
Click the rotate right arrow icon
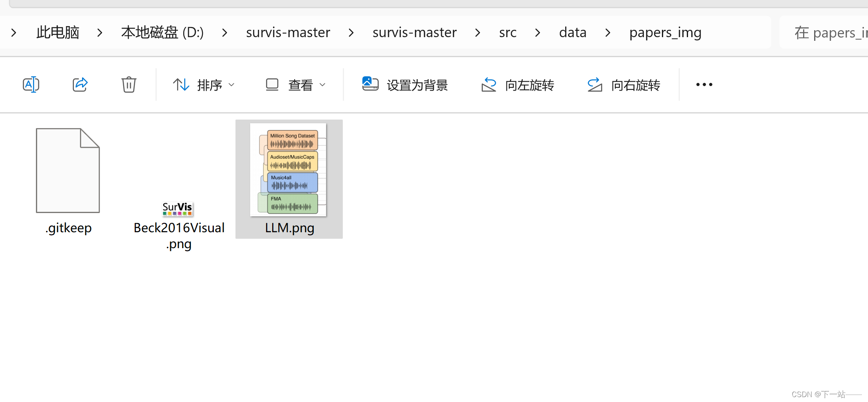coord(595,84)
